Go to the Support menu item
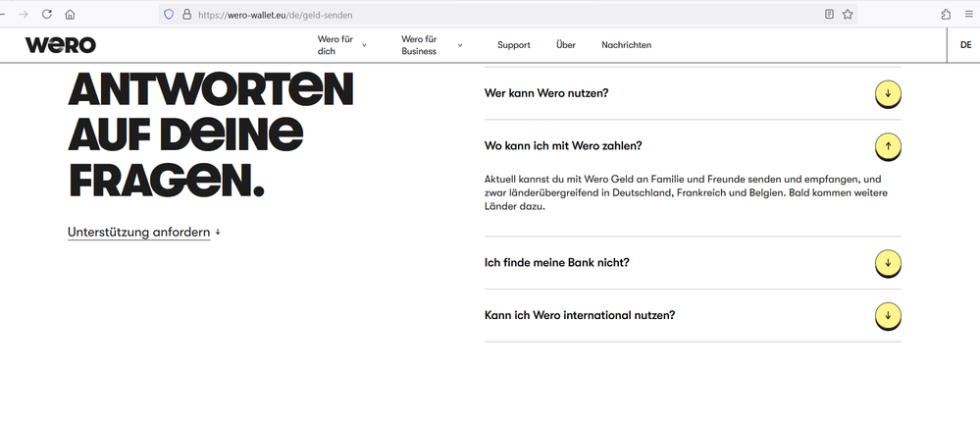980x428 pixels. click(513, 45)
